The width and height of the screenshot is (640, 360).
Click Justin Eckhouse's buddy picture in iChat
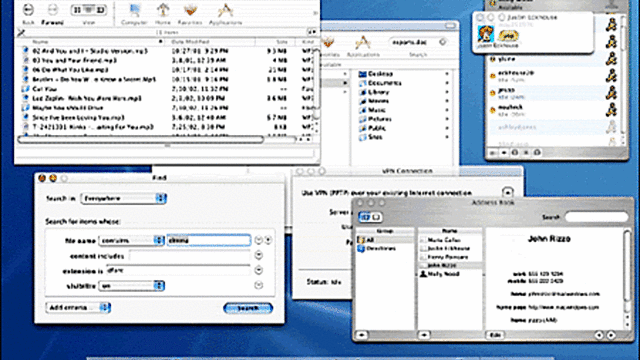pos(486,33)
